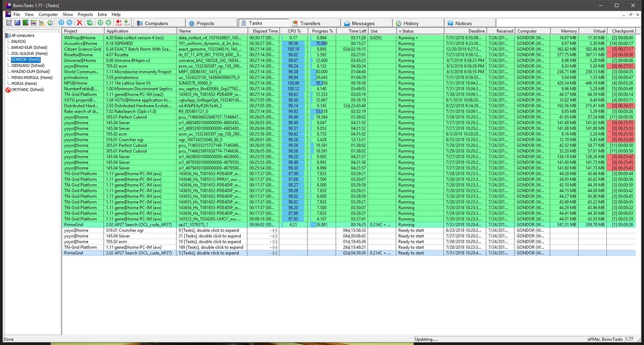Click the blue play (resume) toolbar icon
This screenshot has height=345, width=644.
point(69,23)
